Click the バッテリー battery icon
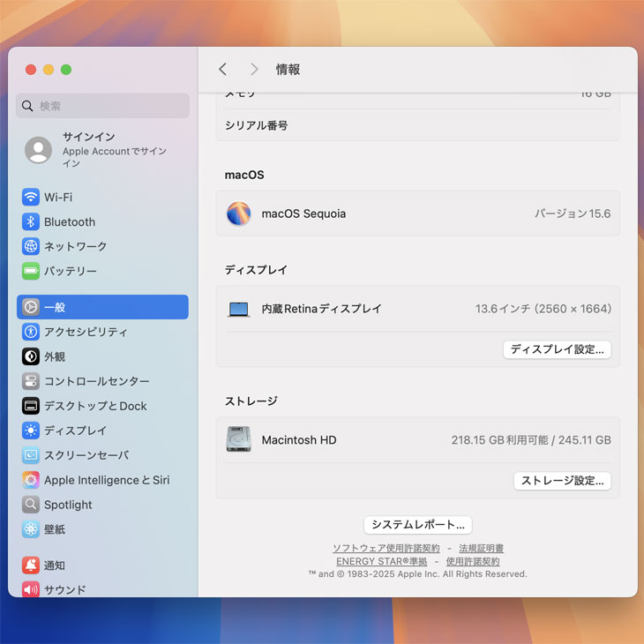 tap(31, 272)
